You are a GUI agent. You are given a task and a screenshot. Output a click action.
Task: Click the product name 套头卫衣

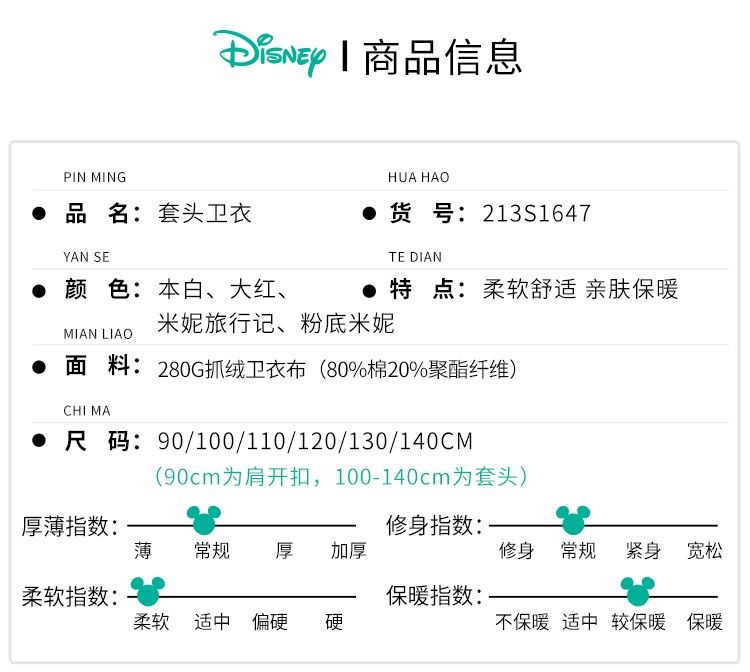205,213
